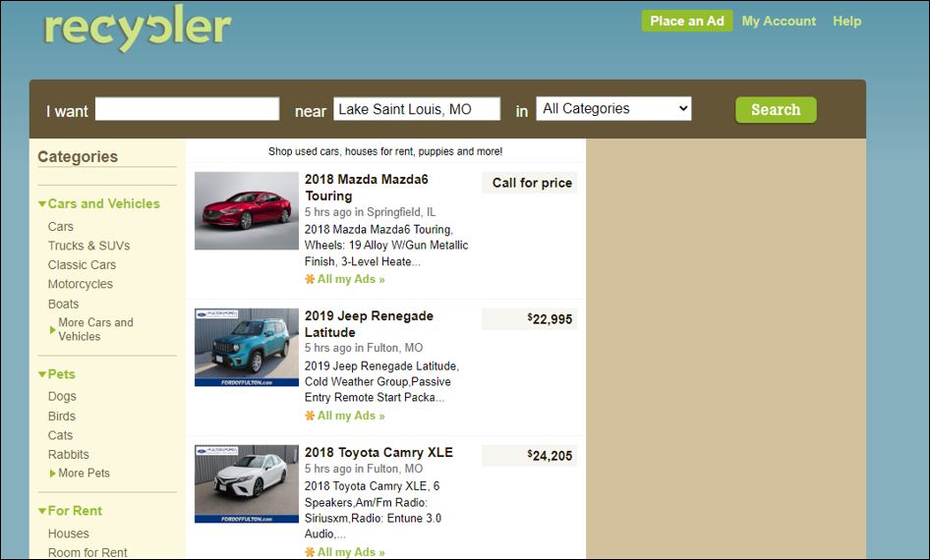Click the $24,205 price tag

530,456
